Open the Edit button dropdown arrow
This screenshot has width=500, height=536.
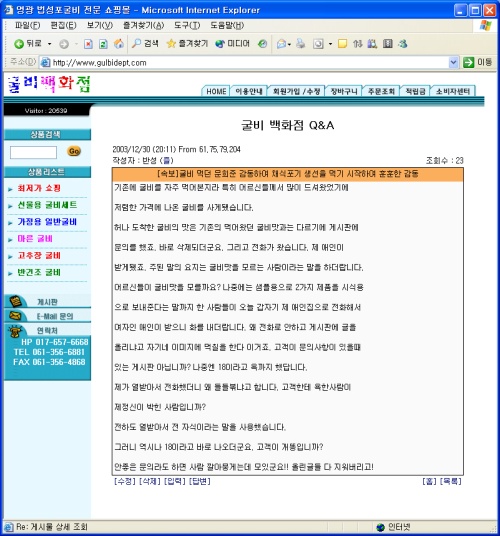coord(330,44)
